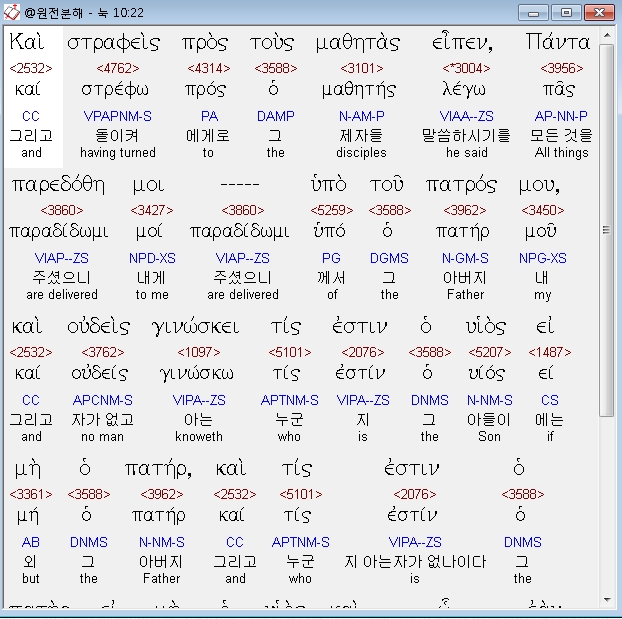Viewport: 622px width, 619px height.
Task: Click the Strong's number <5259>
Action: pyautogui.click(x=332, y=210)
